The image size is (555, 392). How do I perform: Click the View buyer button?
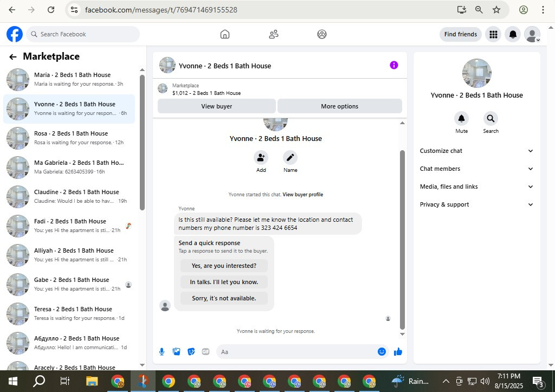tap(217, 106)
